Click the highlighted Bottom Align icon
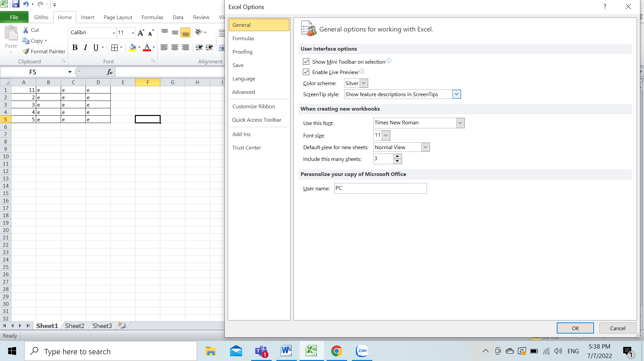Viewport: 644px width, 361px height. point(185,33)
